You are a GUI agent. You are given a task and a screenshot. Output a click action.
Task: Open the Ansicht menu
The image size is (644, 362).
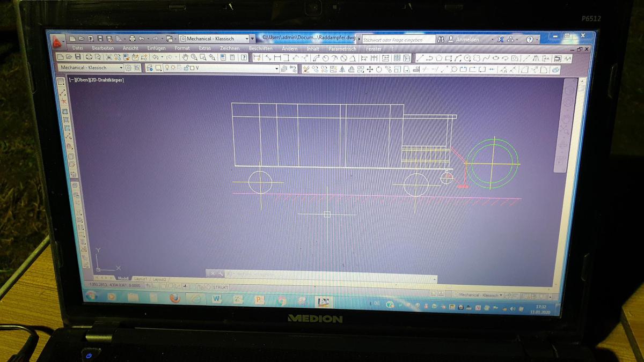(x=130, y=48)
